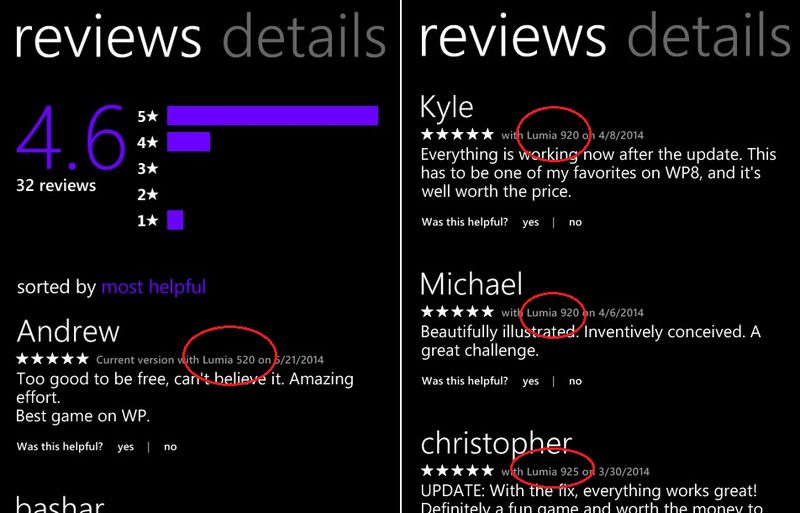Click the 4-star rating bar
The width and height of the screenshot is (800, 513).
(x=188, y=141)
